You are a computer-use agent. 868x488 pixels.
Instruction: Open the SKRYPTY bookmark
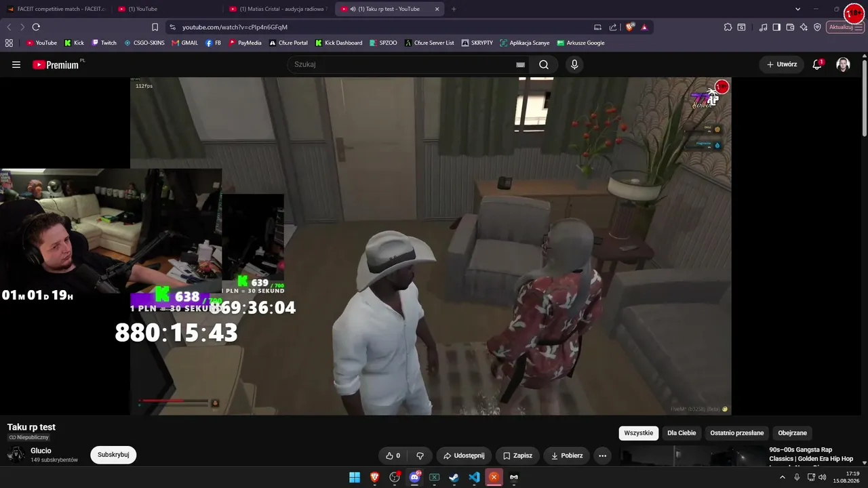(477, 43)
